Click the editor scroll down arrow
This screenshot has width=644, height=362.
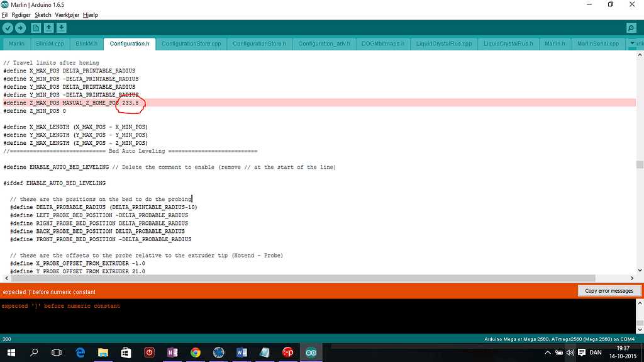640,270
